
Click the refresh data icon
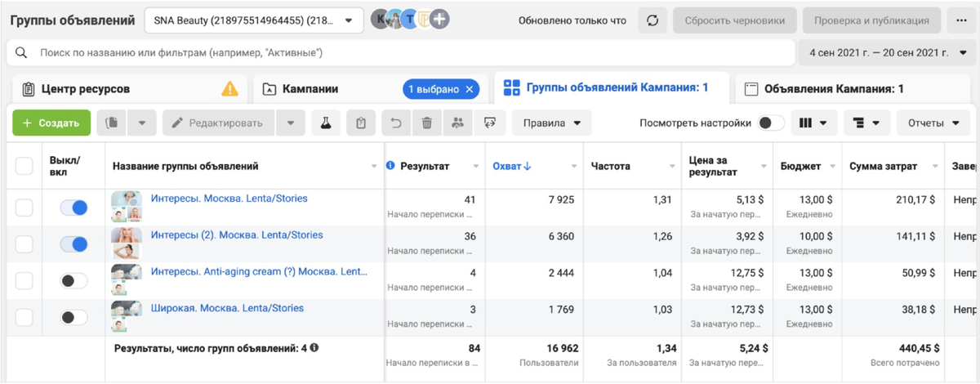[x=653, y=20]
